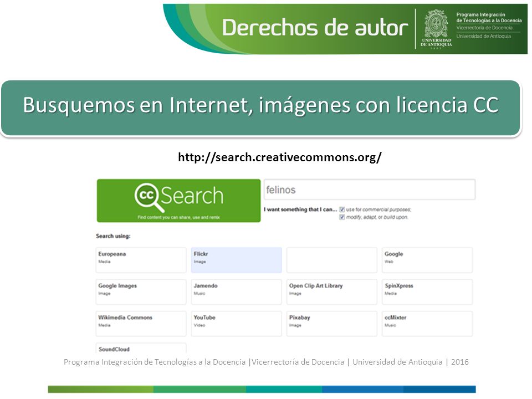Select YouTube Video search source
This screenshot has width=532, height=399.
coord(237,324)
